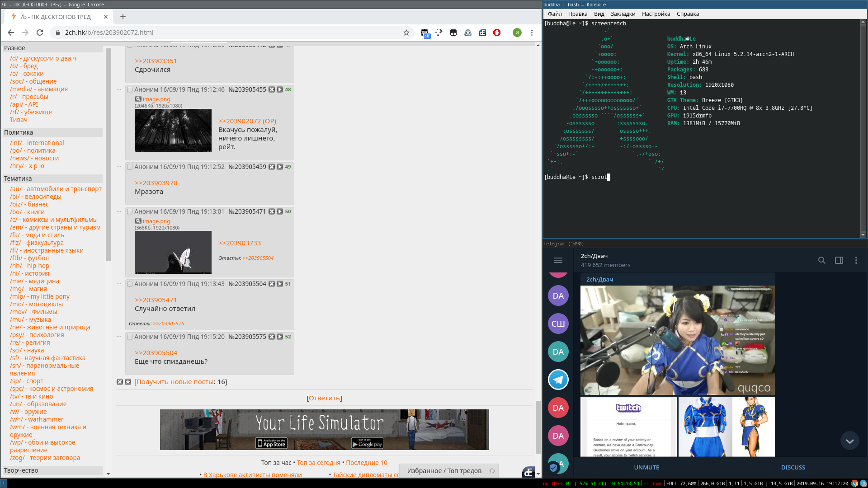Screen dimensions: 868x488
Task: Go forward in Chrome browser history
Action: 25,33
